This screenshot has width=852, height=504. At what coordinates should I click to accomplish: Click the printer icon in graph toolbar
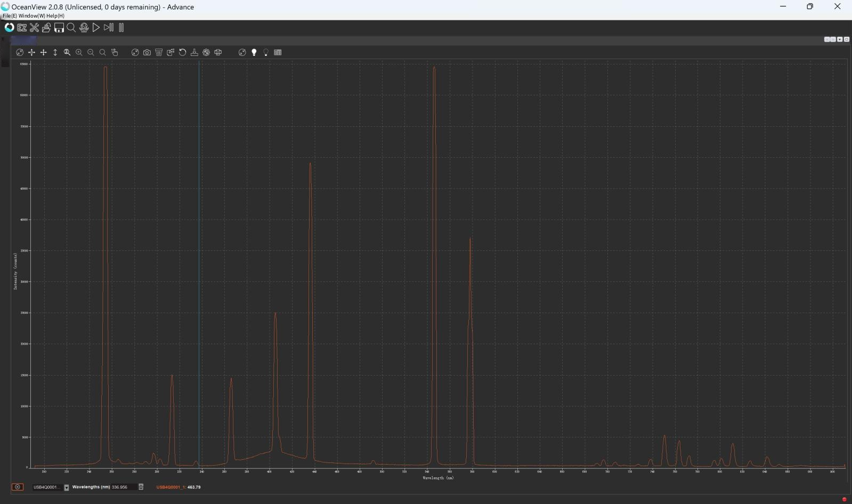pos(218,52)
